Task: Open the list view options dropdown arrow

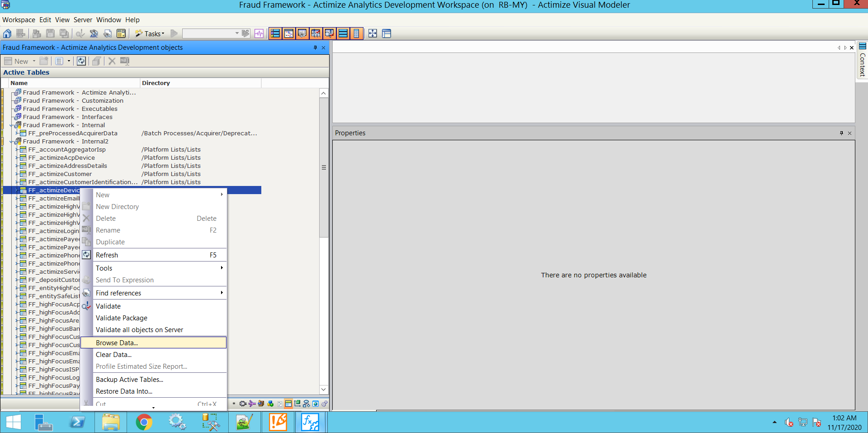Action: coord(69,61)
